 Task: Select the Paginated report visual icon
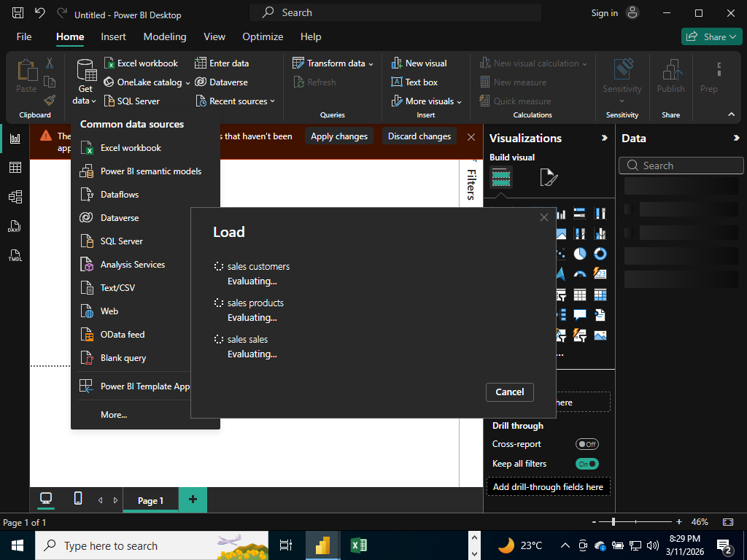[600, 315]
